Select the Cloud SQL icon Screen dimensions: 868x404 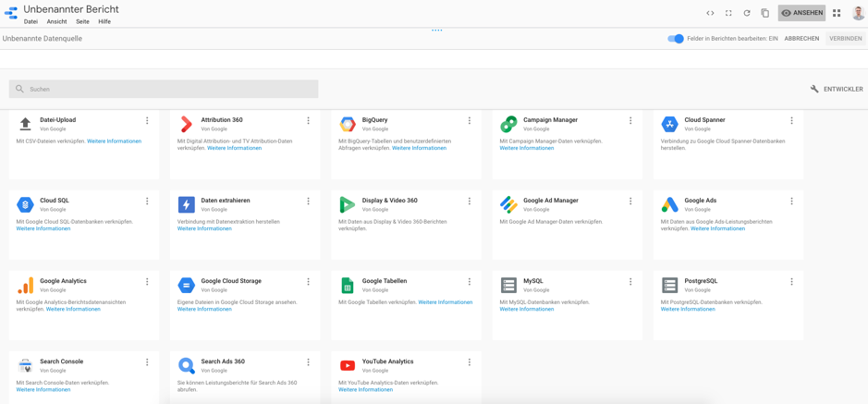[25, 204]
